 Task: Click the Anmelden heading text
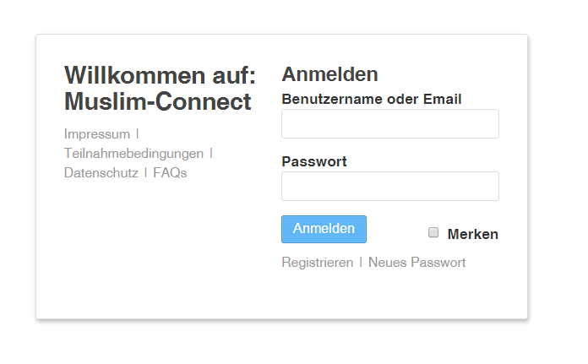coord(329,74)
